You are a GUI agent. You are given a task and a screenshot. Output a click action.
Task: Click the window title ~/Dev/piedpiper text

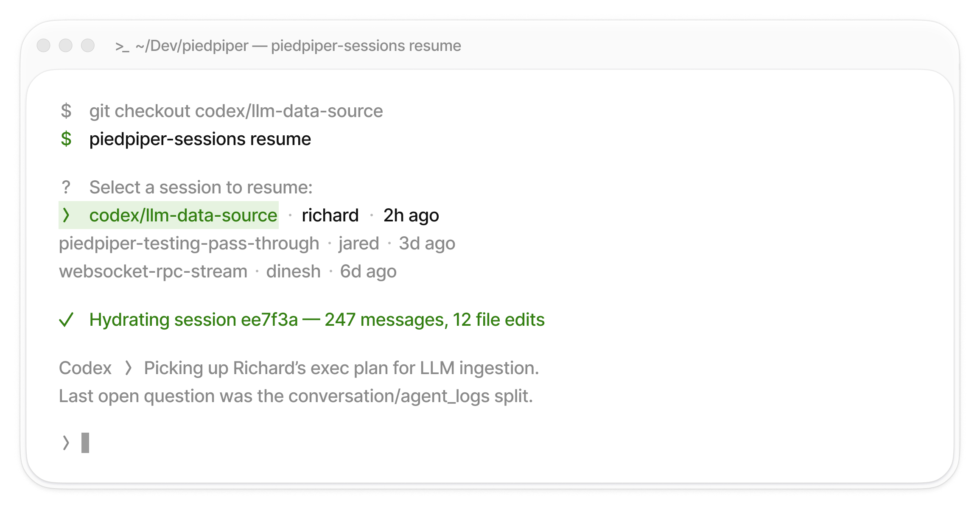coord(192,46)
